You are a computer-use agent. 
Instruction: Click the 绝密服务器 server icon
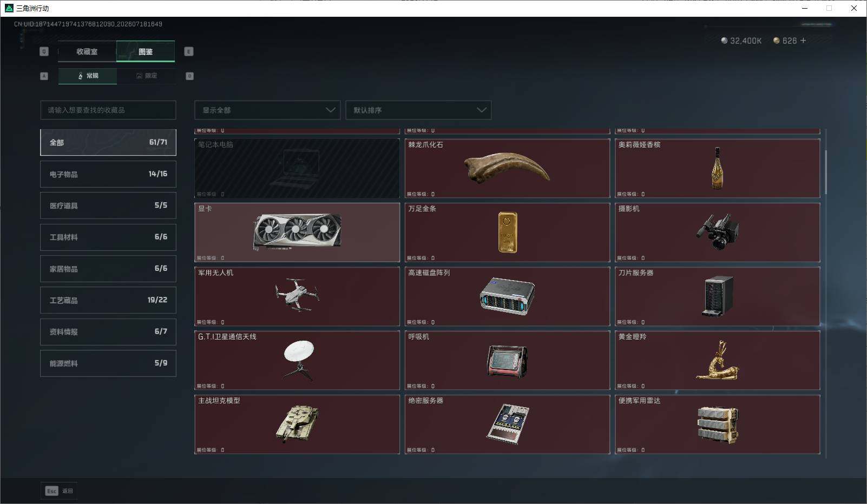tap(507, 424)
